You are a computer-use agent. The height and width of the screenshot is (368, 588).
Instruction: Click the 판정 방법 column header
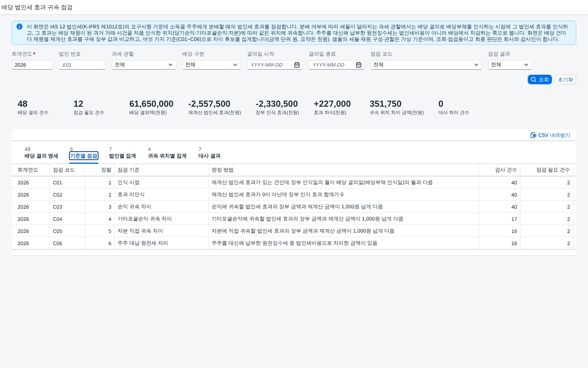click(344, 170)
